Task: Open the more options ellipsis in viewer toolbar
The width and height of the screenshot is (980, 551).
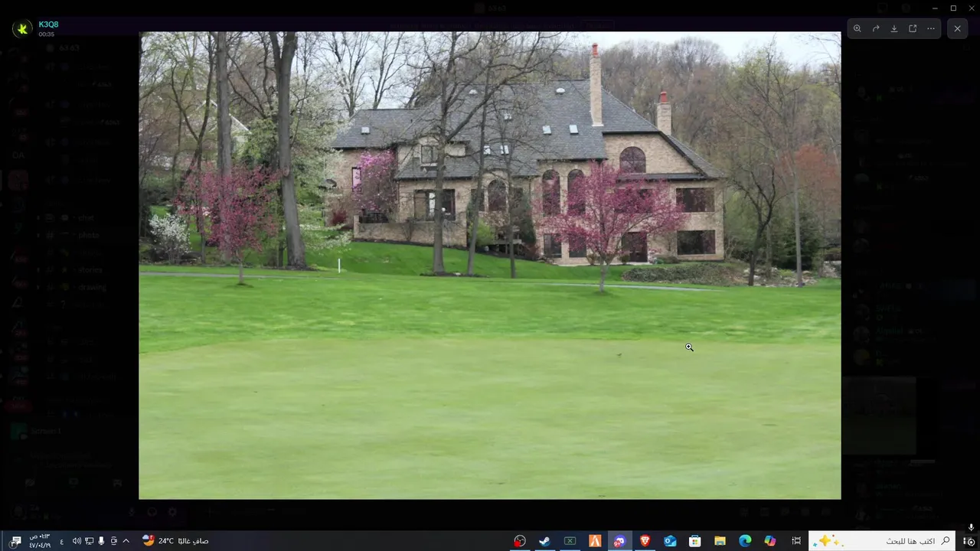Action: click(x=931, y=28)
